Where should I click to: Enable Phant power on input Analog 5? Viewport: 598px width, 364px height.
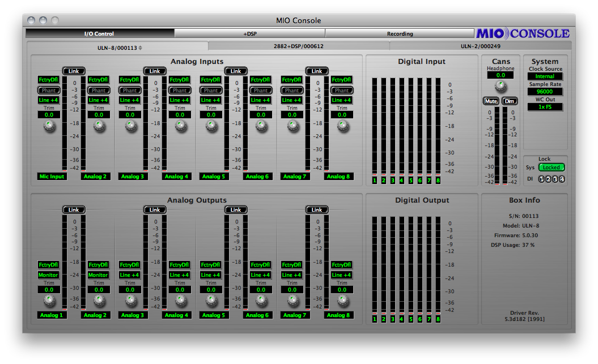[211, 90]
